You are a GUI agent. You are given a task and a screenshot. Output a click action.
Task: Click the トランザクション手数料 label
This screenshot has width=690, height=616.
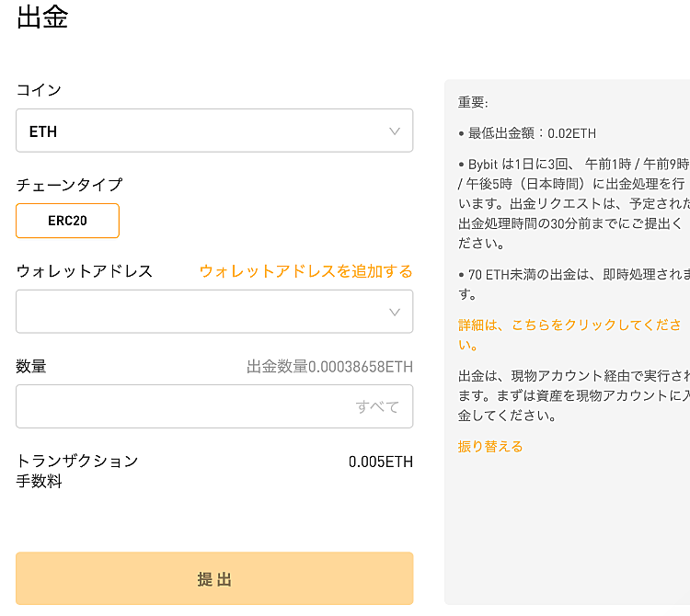(x=77, y=471)
